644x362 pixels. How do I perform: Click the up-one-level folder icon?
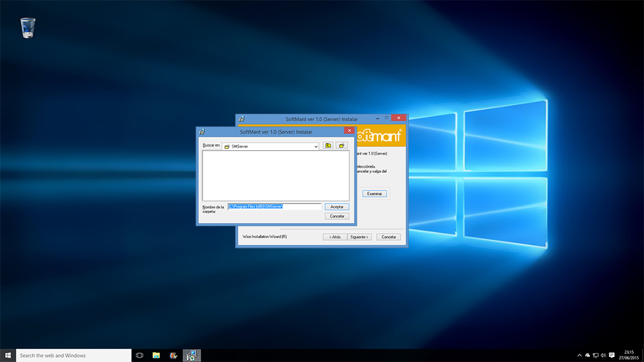point(328,146)
